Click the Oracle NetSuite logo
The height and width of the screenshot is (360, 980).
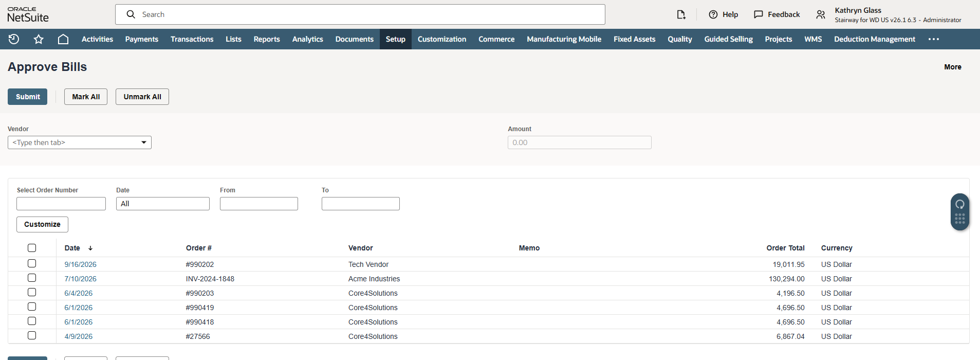click(x=28, y=14)
